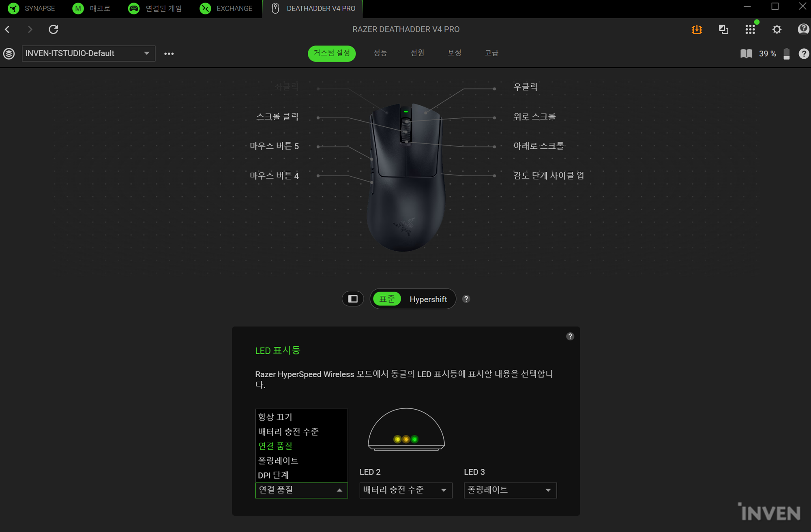The height and width of the screenshot is (532, 811).
Task: Open the LED 2 배터리 충전 수준 dropdown
Action: [x=405, y=490]
